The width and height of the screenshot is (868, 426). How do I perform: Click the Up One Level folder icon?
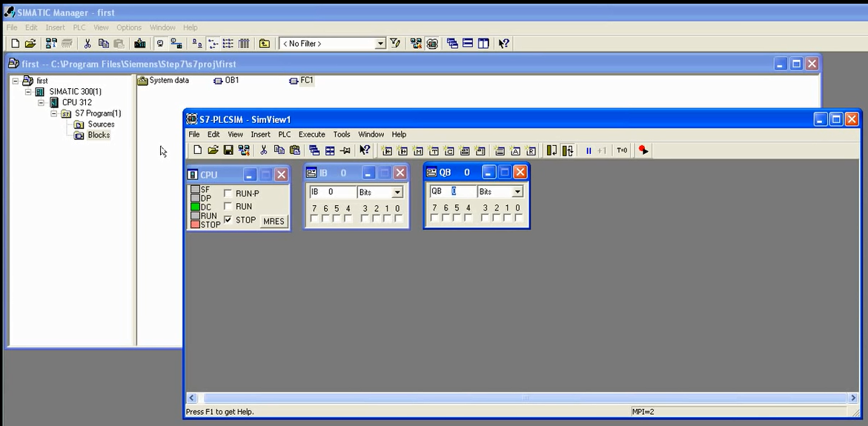click(x=265, y=43)
